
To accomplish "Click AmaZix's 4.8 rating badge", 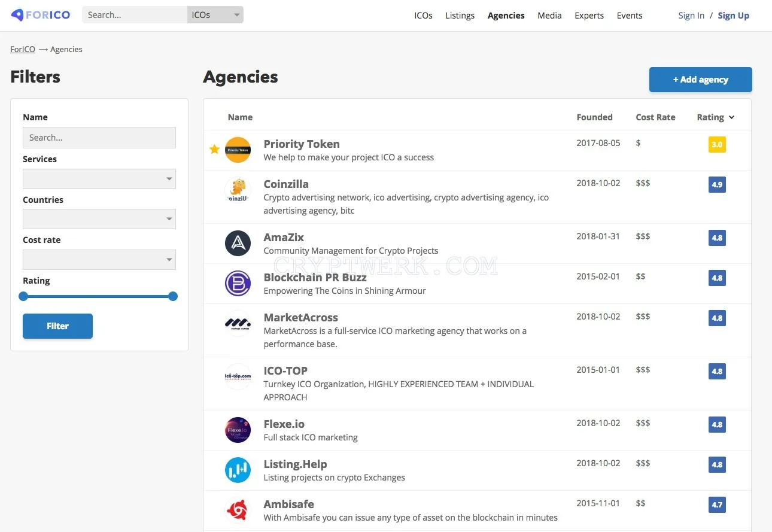I will pos(717,238).
